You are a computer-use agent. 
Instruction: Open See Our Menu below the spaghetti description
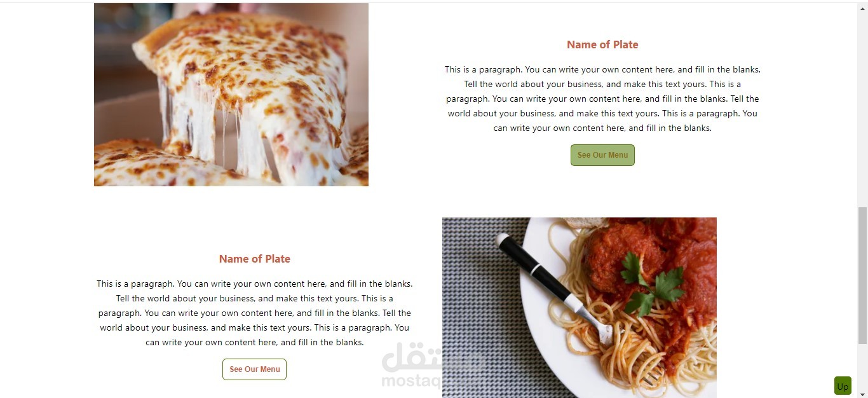(254, 369)
